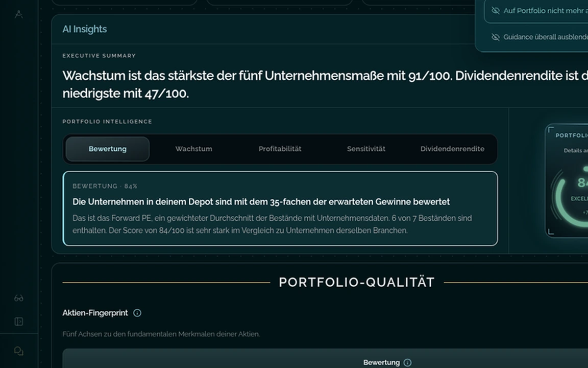Click the 'PORTFOLIO INTELLIGENCE' label
This screenshot has width=588, height=368.
click(x=107, y=121)
